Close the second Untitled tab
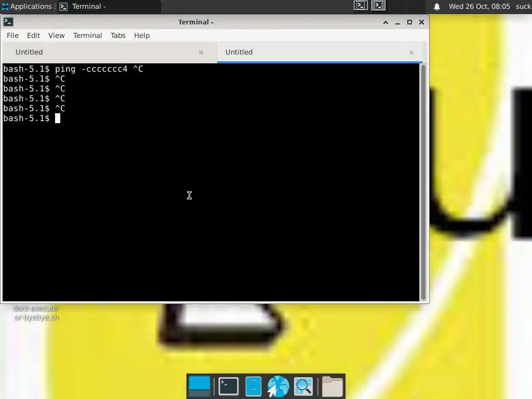This screenshot has width=532, height=399. pyautogui.click(x=411, y=52)
